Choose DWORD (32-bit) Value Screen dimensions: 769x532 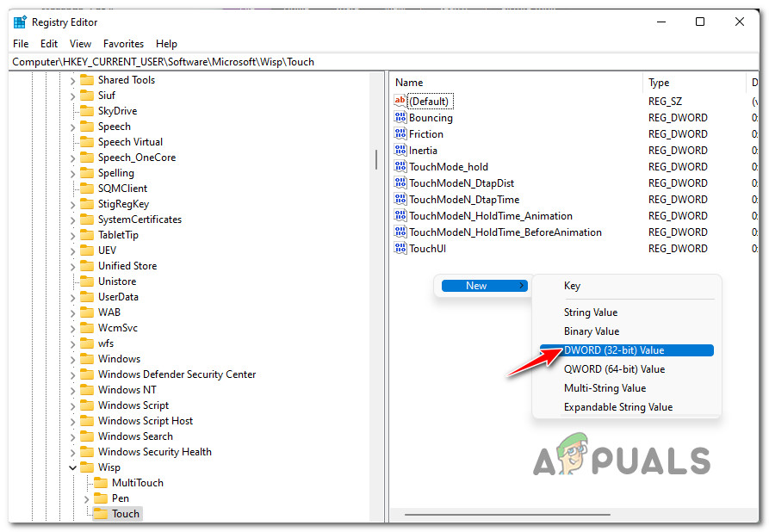[x=627, y=350]
